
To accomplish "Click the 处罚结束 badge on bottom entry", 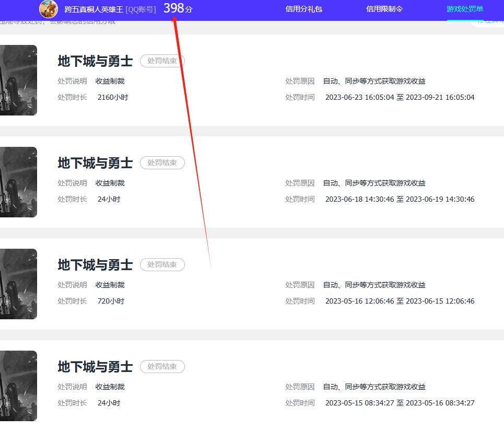I will pyautogui.click(x=162, y=366).
